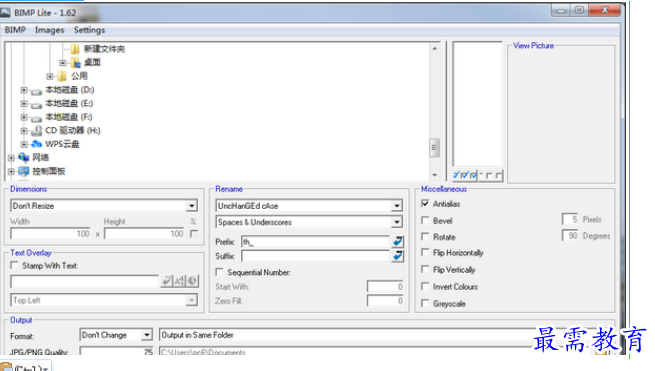Open the Images menu

50,30
